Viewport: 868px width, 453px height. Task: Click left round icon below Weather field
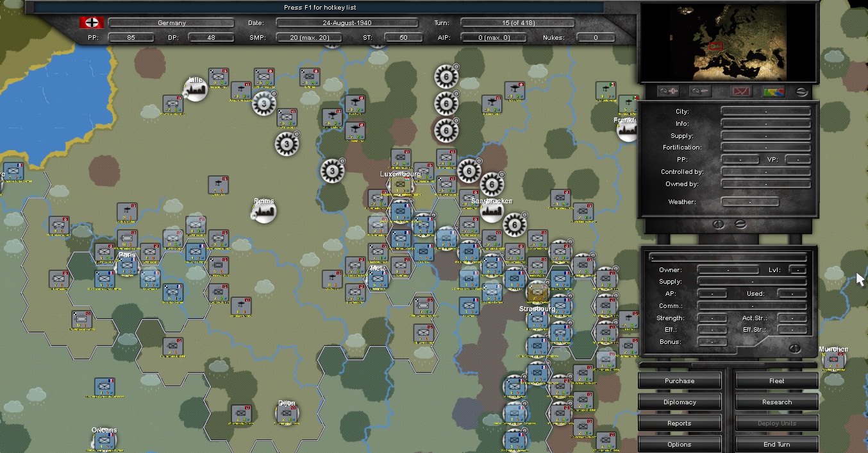point(718,224)
